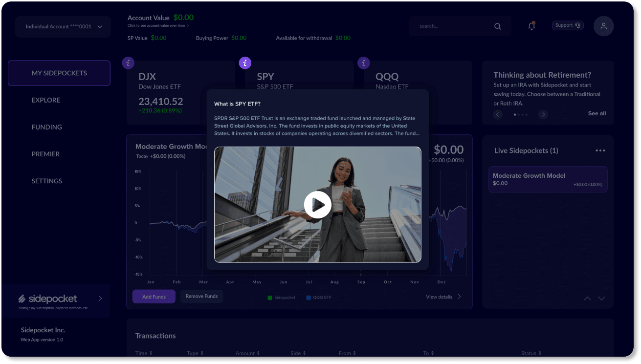
Task: Click the Remove Funds button
Action: (x=201, y=296)
